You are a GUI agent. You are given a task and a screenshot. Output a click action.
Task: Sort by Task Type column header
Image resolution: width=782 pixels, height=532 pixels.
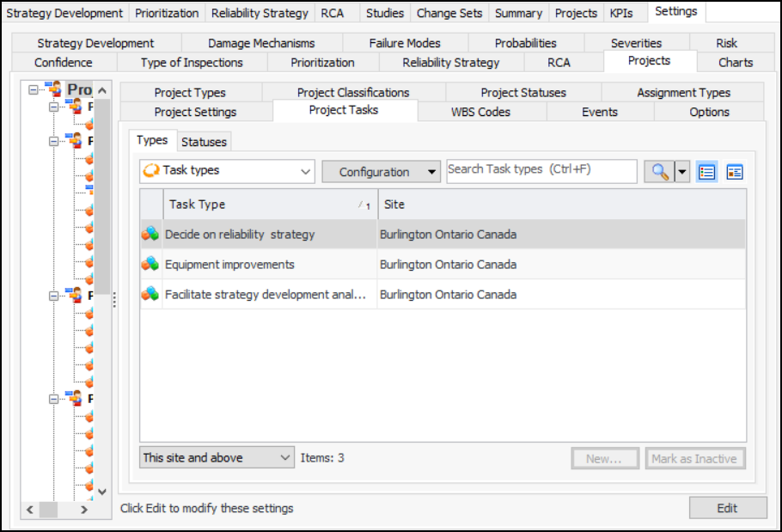coord(270,205)
